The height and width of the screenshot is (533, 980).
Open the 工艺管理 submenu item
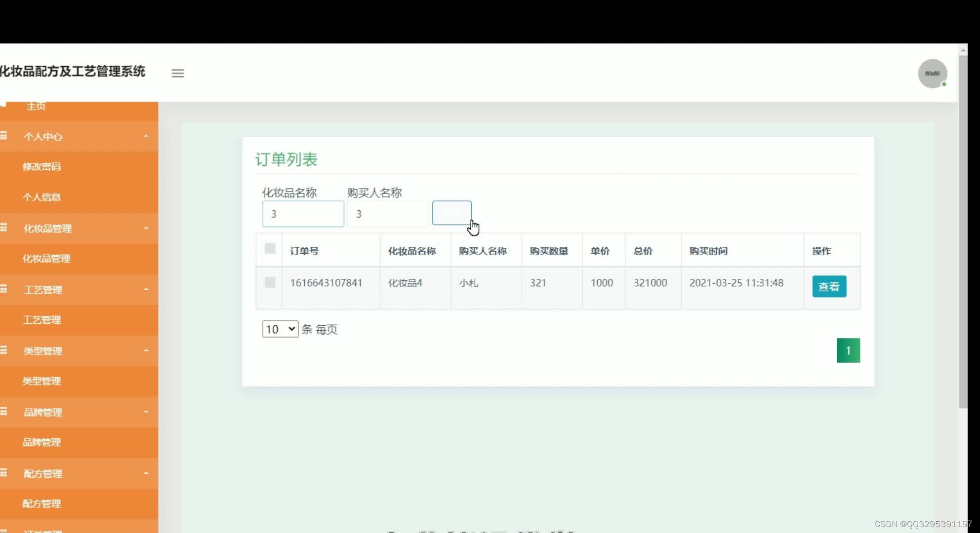click(x=41, y=320)
